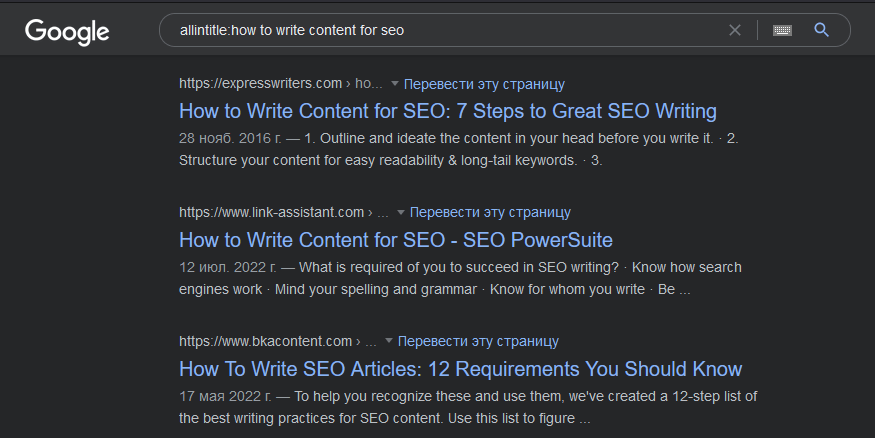This screenshot has width=875, height=438.
Task: Translate the expresswriters.com page
Action: pyautogui.click(x=484, y=84)
